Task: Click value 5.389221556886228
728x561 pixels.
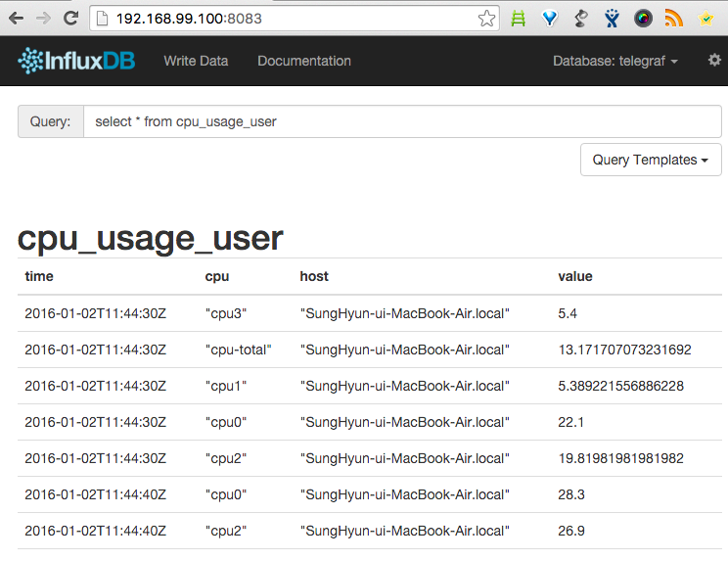Action: click(x=620, y=386)
